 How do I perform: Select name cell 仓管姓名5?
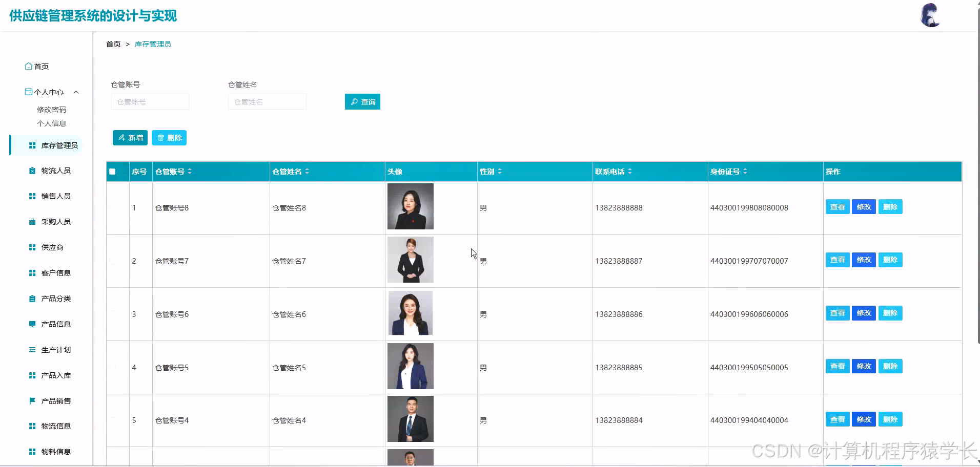click(x=289, y=368)
